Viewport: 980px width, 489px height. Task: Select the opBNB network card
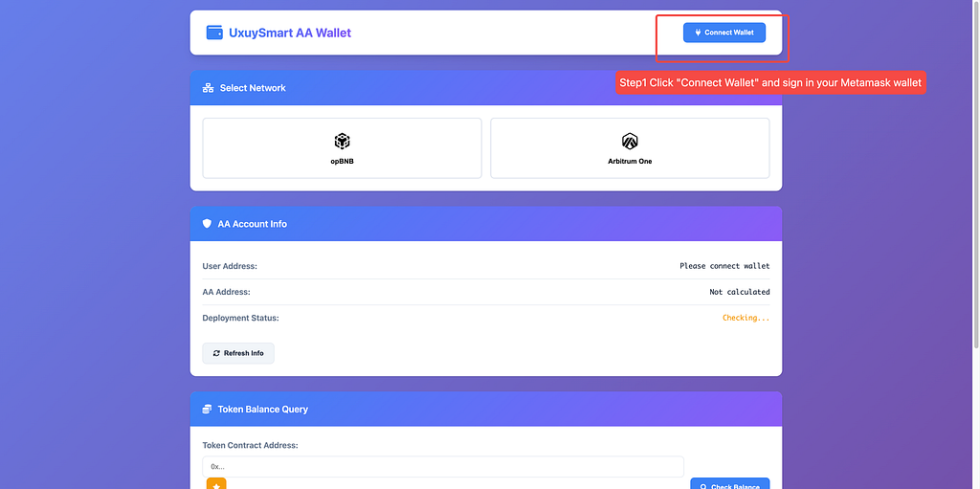[342, 148]
